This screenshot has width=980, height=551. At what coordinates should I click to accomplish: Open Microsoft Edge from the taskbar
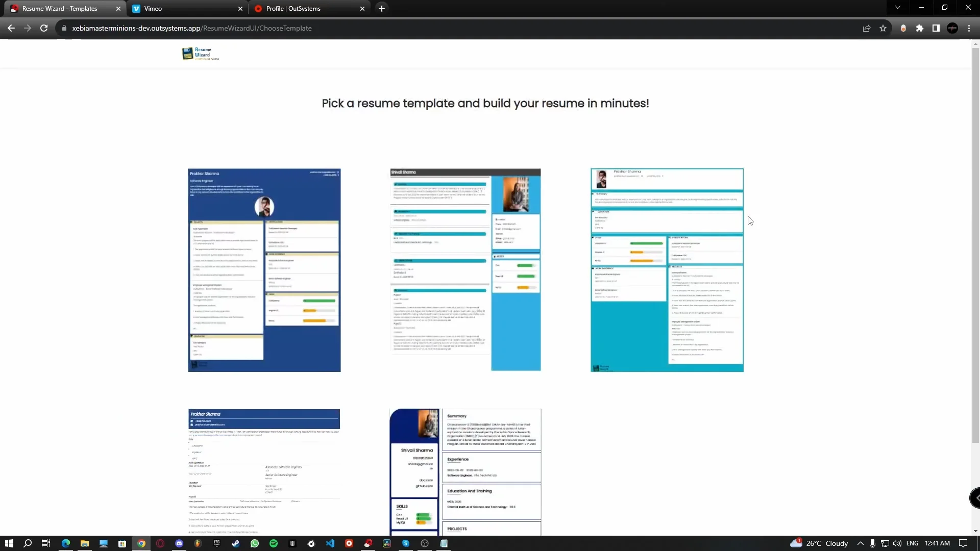coord(66,543)
